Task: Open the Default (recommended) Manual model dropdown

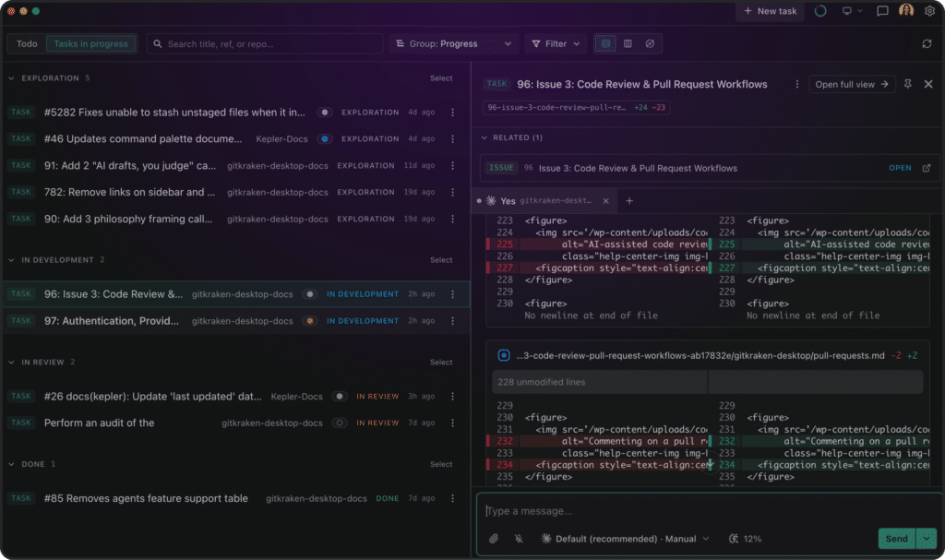Action: (x=625, y=538)
